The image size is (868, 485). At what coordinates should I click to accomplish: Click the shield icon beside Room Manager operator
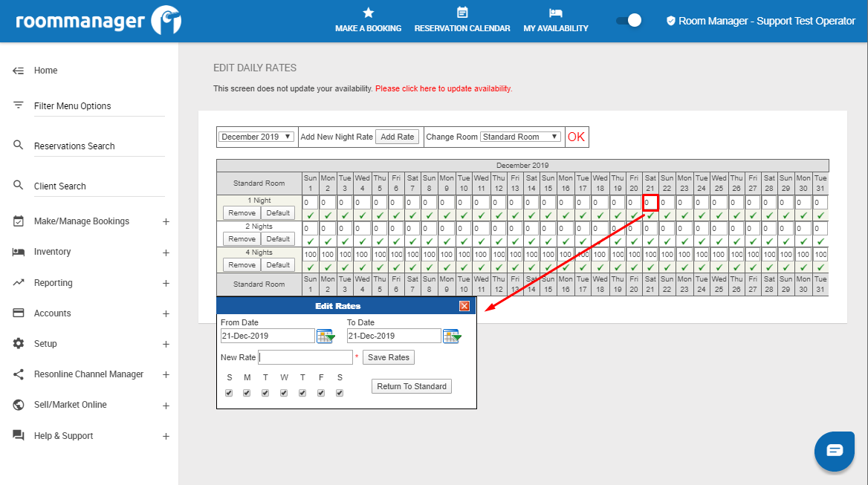tap(670, 21)
